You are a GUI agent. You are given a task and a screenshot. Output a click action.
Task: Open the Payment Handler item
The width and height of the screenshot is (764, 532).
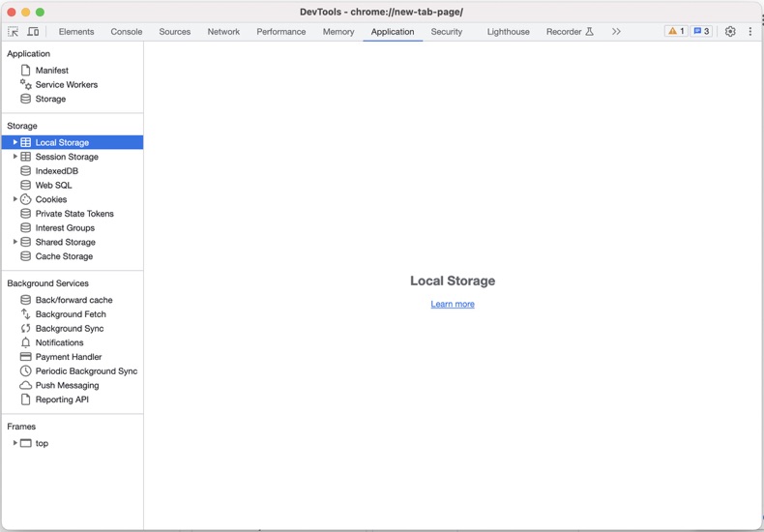pos(68,357)
